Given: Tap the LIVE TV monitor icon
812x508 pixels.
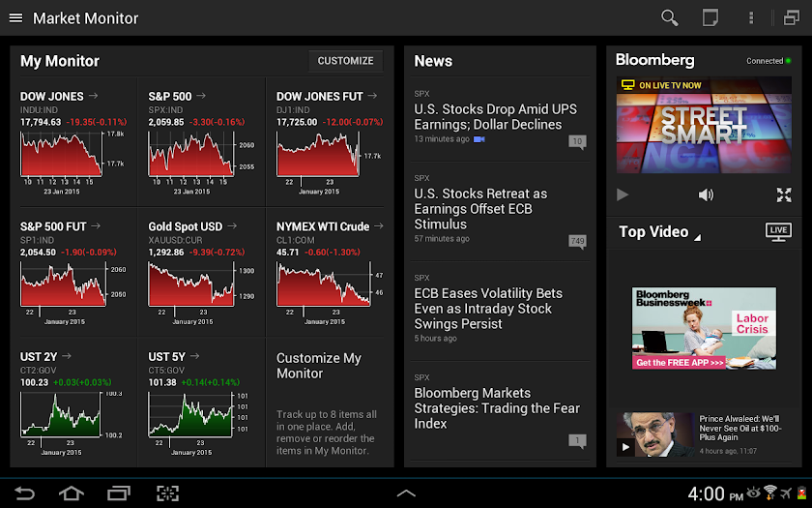Looking at the screenshot, I should [778, 231].
